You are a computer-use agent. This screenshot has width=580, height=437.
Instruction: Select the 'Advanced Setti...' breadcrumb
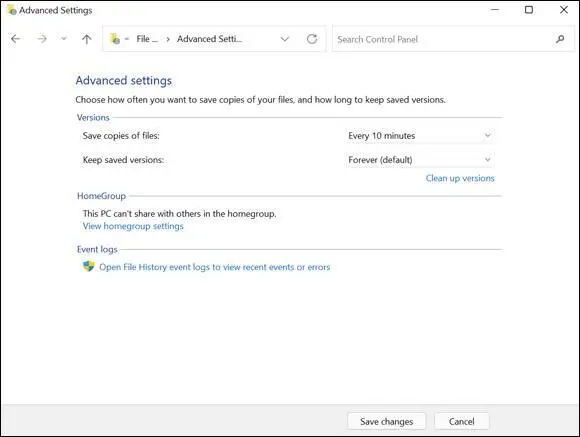coord(209,39)
